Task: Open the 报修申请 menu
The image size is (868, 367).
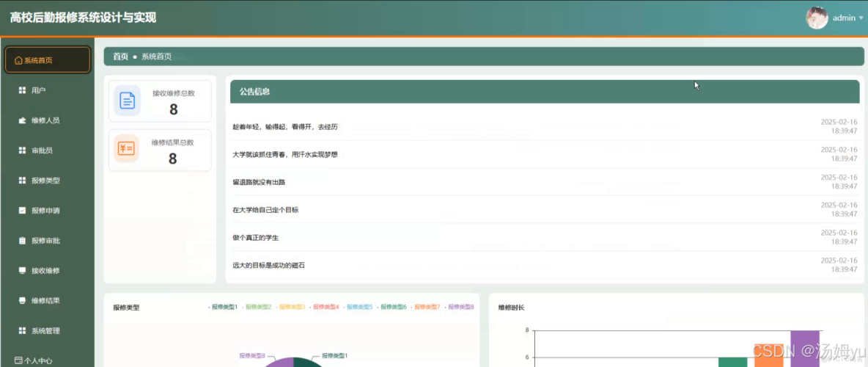Action: tap(47, 211)
